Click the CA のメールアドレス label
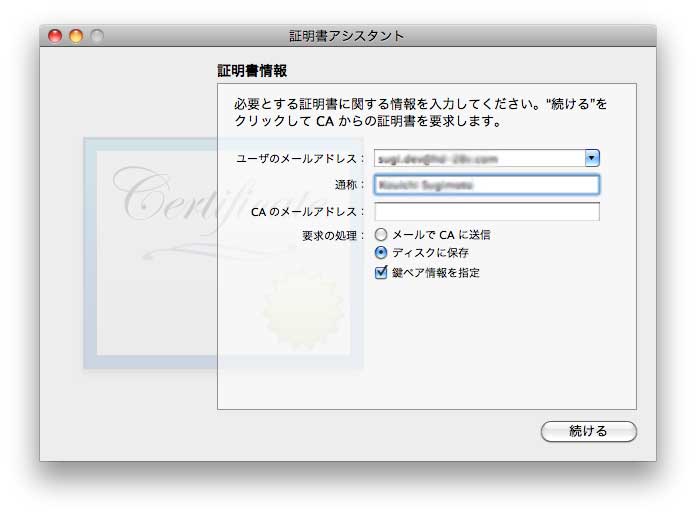Screen dimensions: 696x516 310,211
